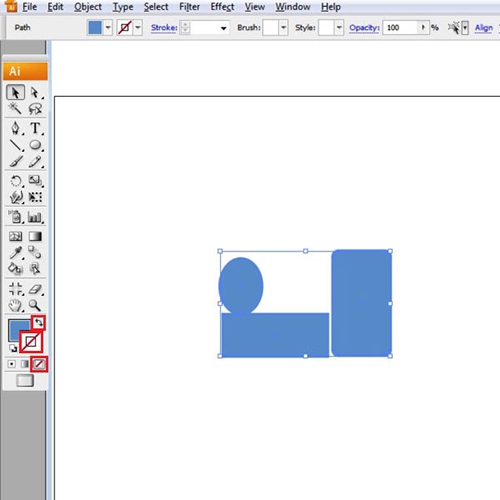
Task: Reset default fill and stroke
Action: pos(13,349)
